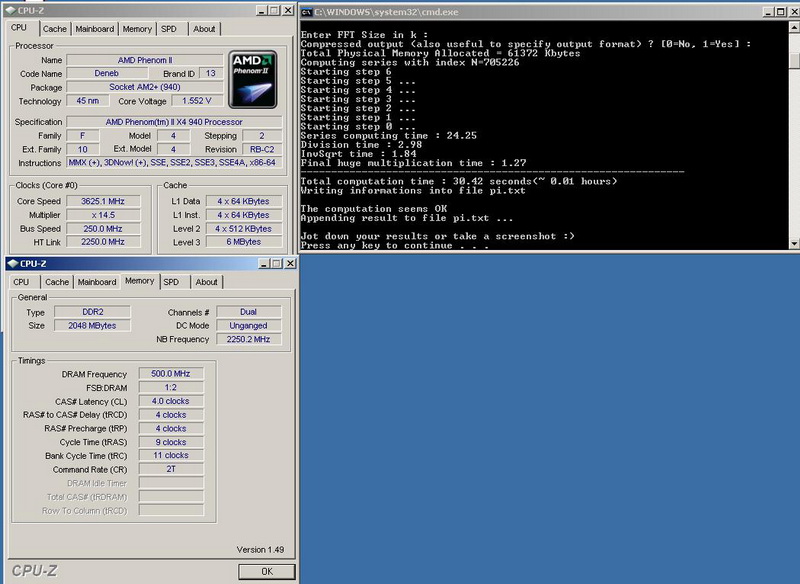Click the Specification field X4 940 Processor
This screenshot has height=584, width=800.
coord(174,122)
